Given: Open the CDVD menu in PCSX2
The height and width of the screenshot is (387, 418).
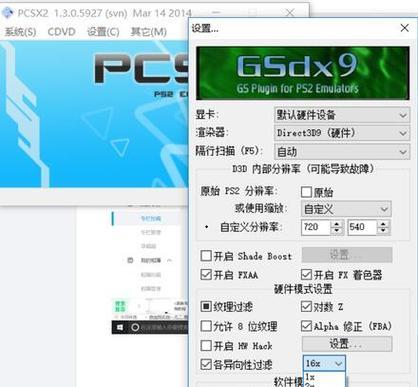Looking at the screenshot, I should pos(62,32).
